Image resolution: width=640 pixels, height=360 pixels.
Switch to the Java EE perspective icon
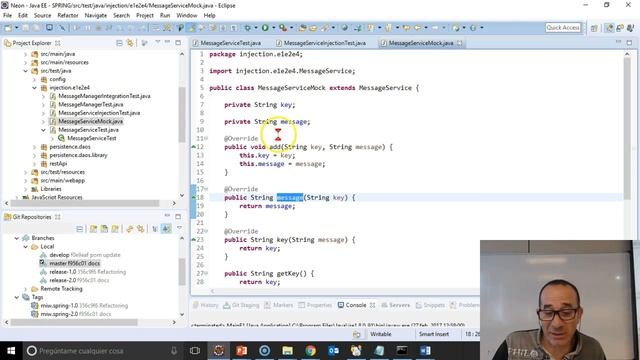click(609, 28)
